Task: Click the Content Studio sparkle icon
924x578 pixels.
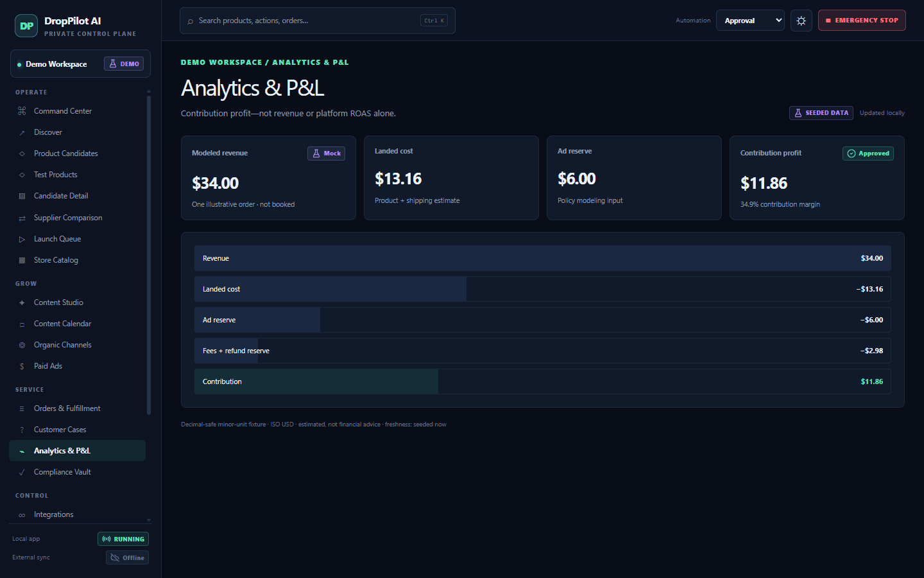Action: pos(22,302)
